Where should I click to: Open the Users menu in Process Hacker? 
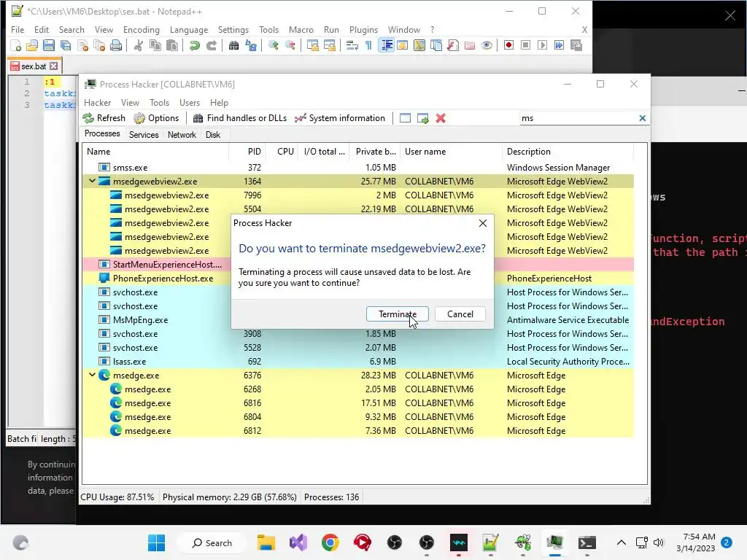tap(190, 103)
